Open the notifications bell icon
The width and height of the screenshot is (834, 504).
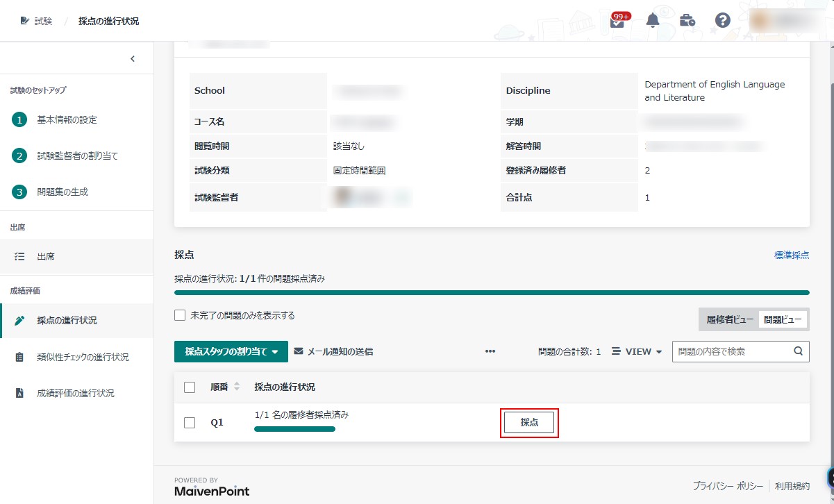click(653, 21)
